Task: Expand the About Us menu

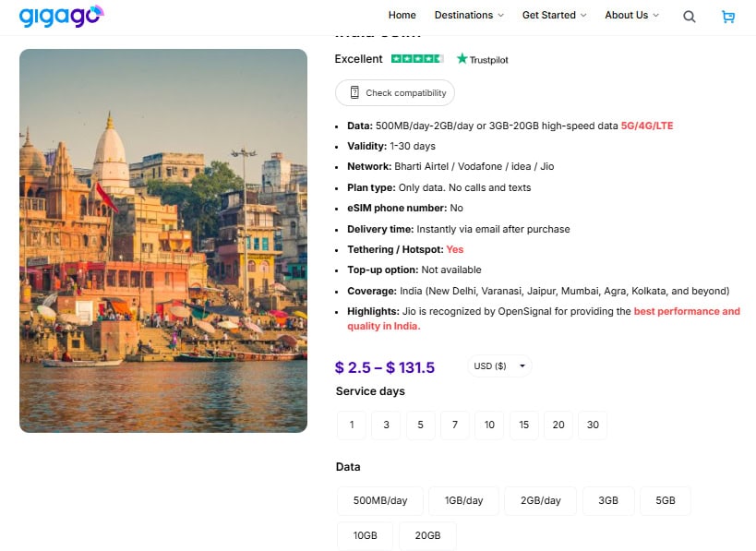Action: pos(631,15)
